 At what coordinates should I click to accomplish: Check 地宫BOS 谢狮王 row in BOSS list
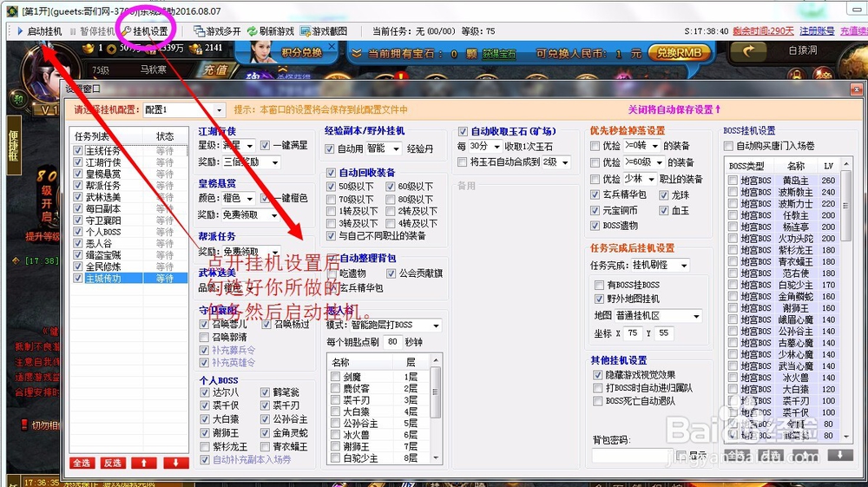point(733,308)
